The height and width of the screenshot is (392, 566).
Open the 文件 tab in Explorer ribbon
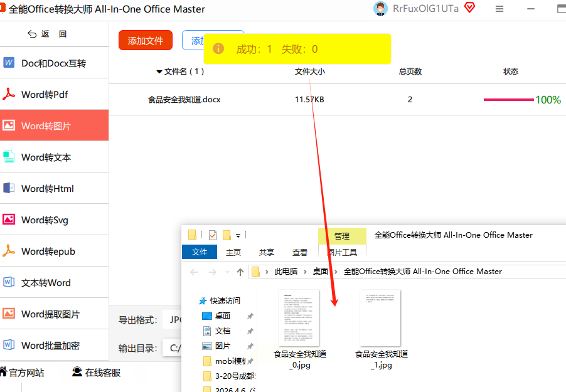pos(200,252)
